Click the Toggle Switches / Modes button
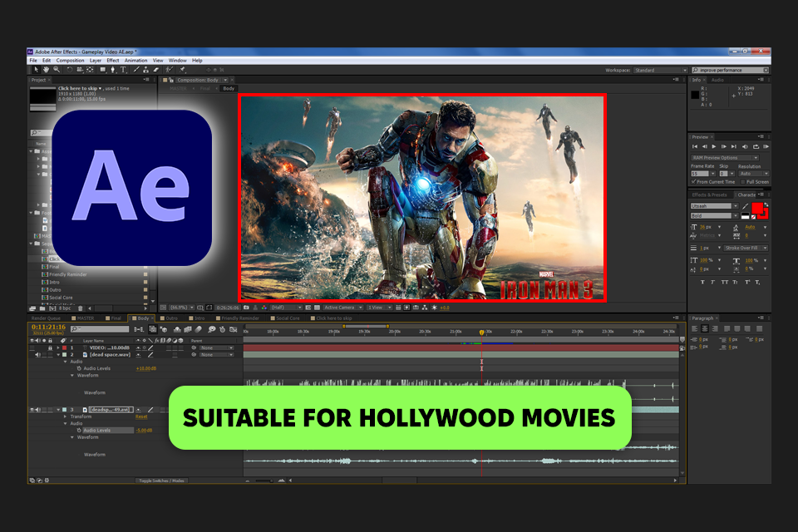The width and height of the screenshot is (798, 532). [161, 480]
